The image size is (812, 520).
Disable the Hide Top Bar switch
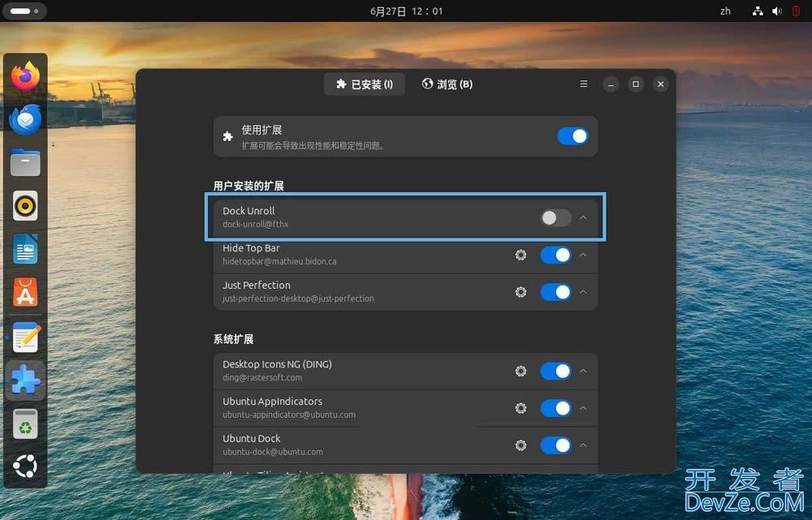pos(555,255)
